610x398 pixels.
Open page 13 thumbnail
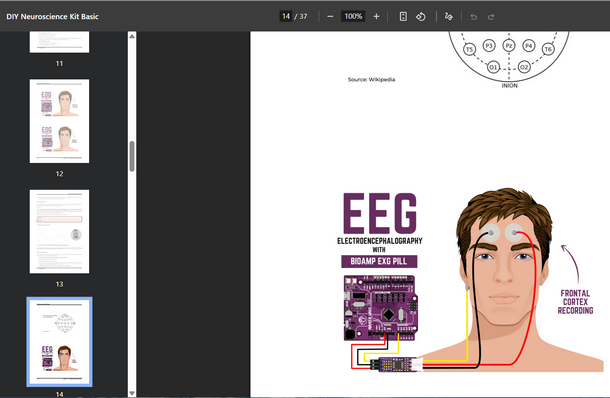59,231
